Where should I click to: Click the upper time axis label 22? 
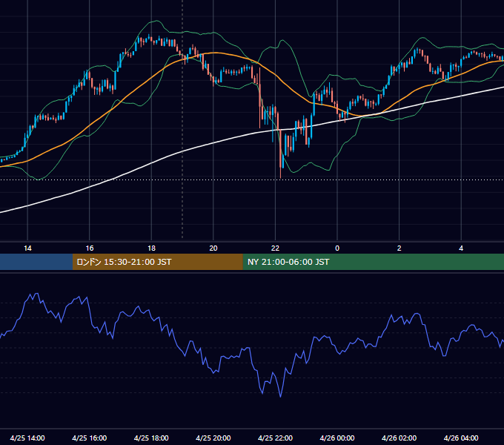(275, 248)
